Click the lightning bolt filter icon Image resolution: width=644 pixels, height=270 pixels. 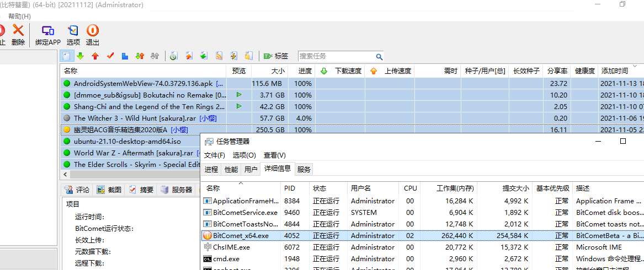pyautogui.click(x=233, y=56)
